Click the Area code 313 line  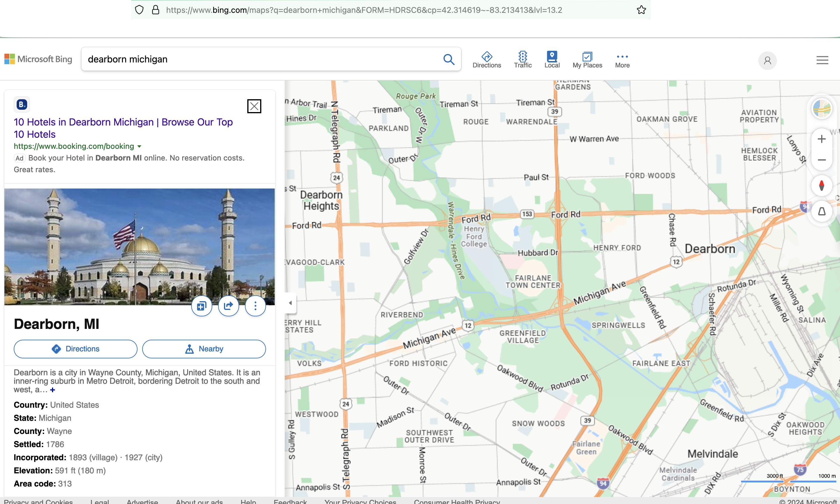(x=42, y=483)
